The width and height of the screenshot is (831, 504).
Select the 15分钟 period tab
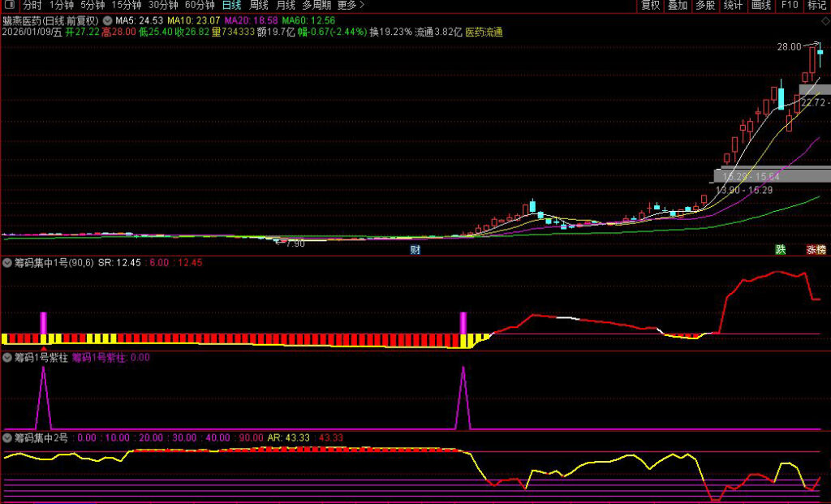pyautogui.click(x=126, y=6)
